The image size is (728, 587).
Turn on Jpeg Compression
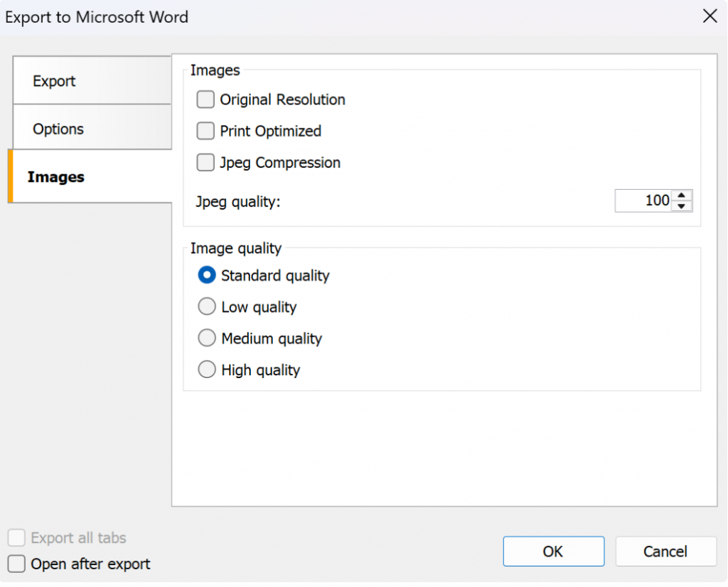pyautogui.click(x=206, y=163)
